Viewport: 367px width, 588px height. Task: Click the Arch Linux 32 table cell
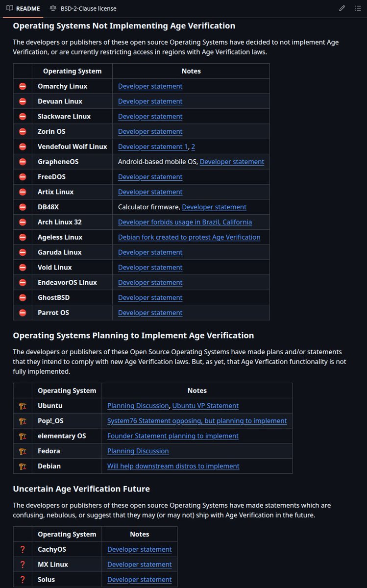(72, 222)
